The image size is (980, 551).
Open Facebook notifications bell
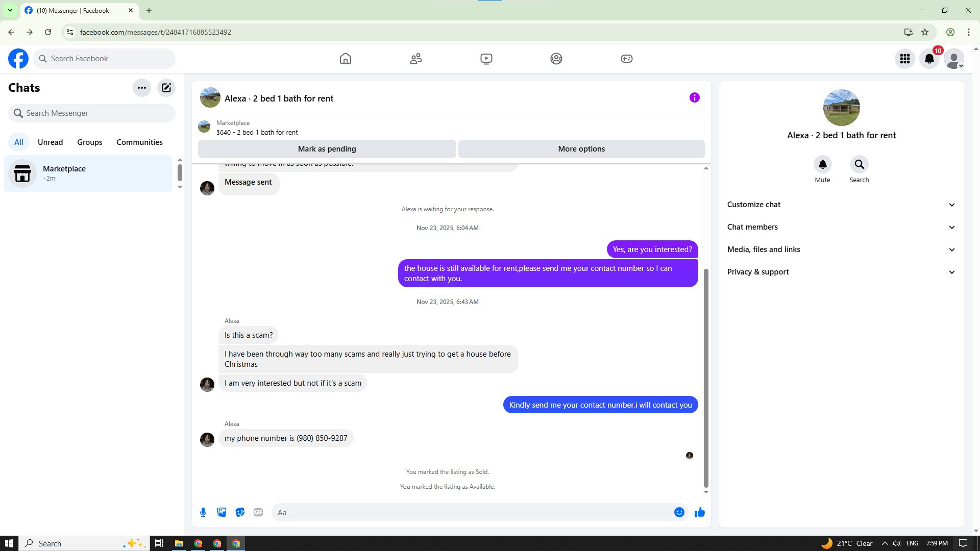pos(929,59)
